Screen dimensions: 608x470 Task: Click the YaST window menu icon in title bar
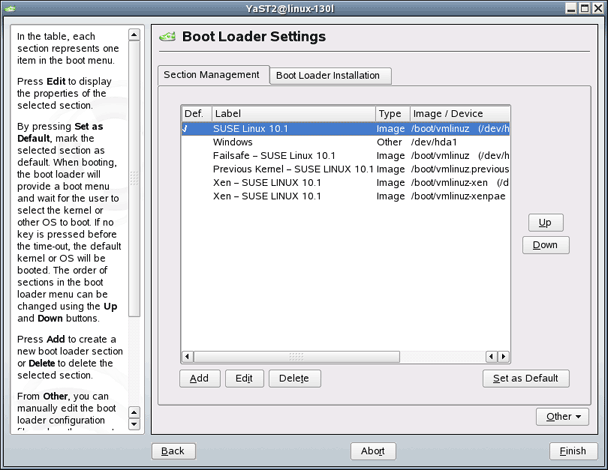tap(10, 8)
